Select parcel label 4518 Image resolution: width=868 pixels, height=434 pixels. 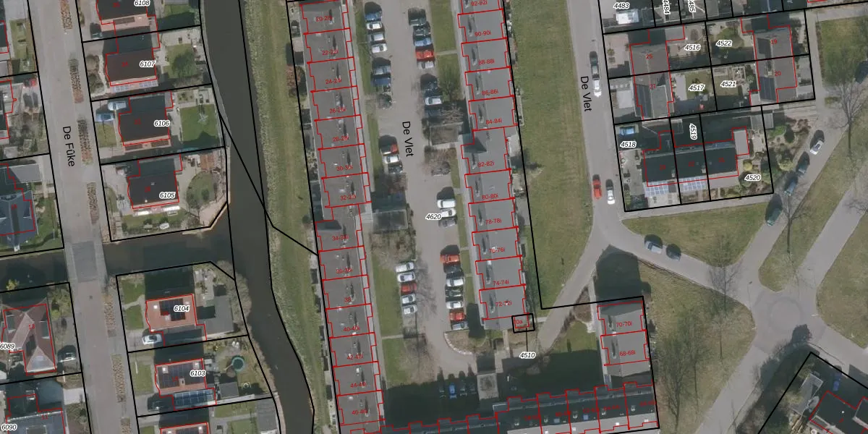[x=628, y=145]
